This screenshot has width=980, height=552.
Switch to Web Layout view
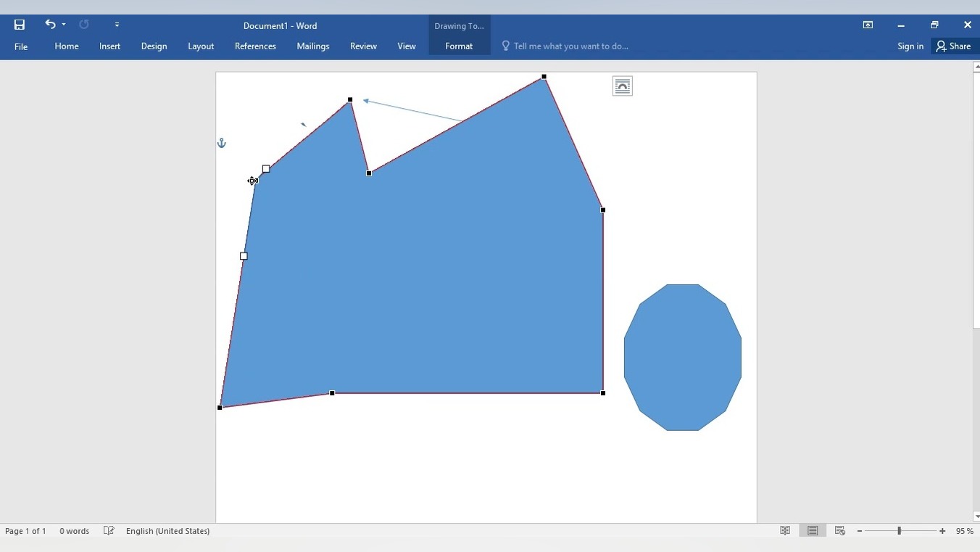[840, 531]
